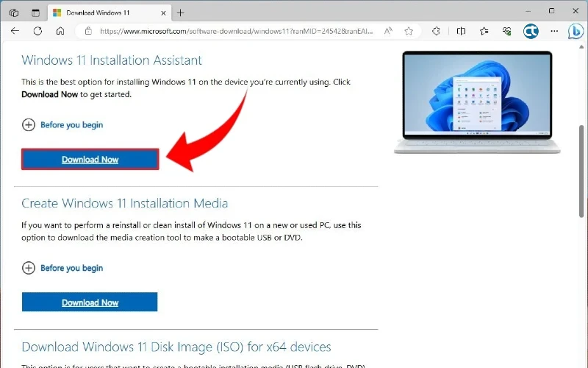Click the page vertical scrollbar thumb

pyautogui.click(x=581, y=171)
